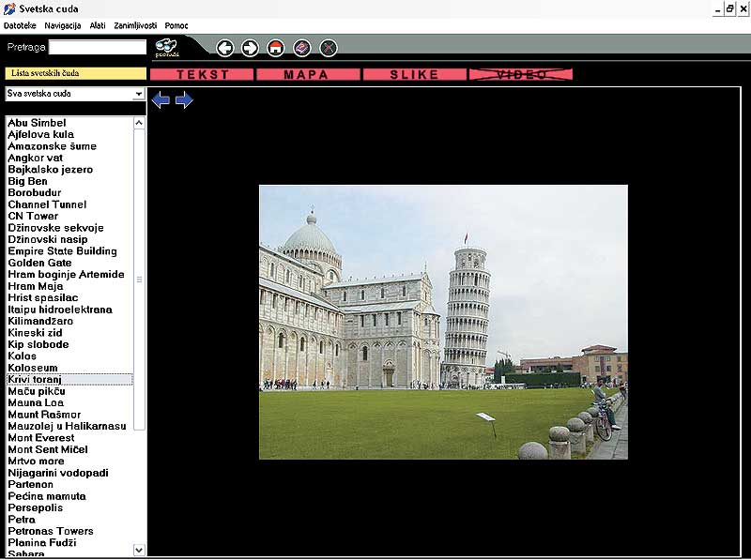751x560 pixels.
Task: Click the list scrollbar down arrow
Action: [x=139, y=550]
